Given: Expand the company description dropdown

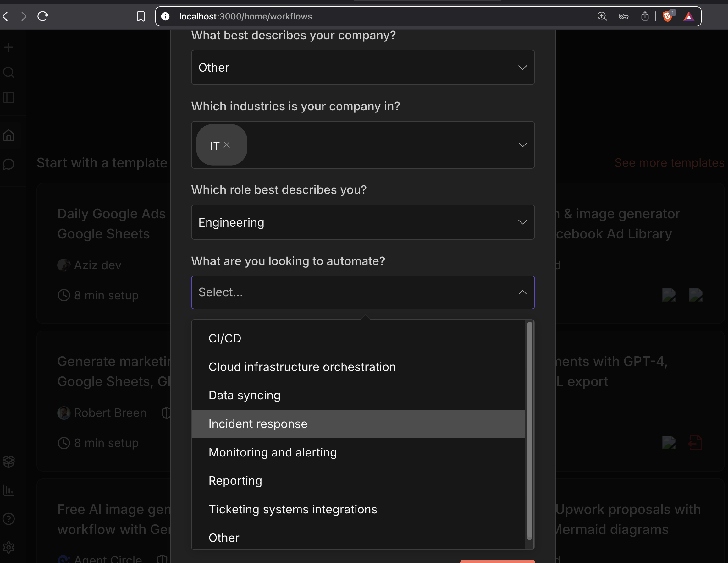Looking at the screenshot, I should pyautogui.click(x=363, y=67).
